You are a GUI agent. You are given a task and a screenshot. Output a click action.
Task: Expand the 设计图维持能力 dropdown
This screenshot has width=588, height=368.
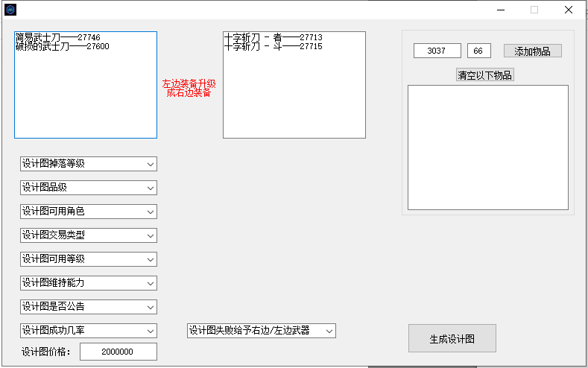coord(88,283)
